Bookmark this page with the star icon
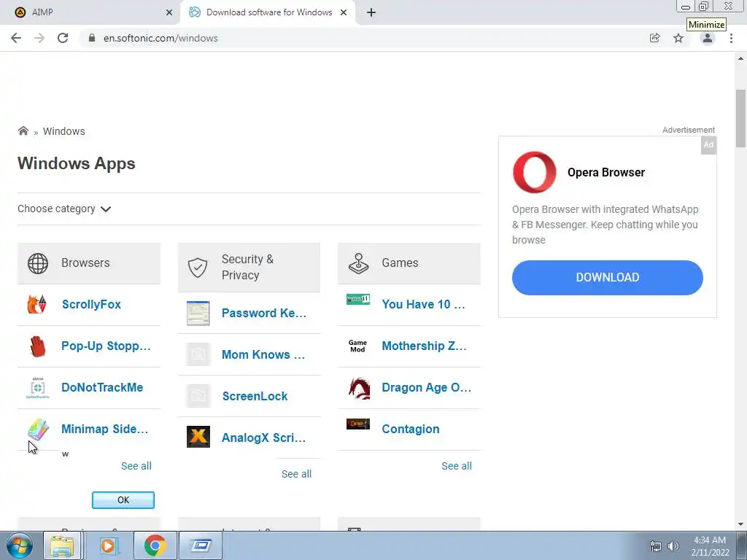Screen dimensions: 747x560 678,38
